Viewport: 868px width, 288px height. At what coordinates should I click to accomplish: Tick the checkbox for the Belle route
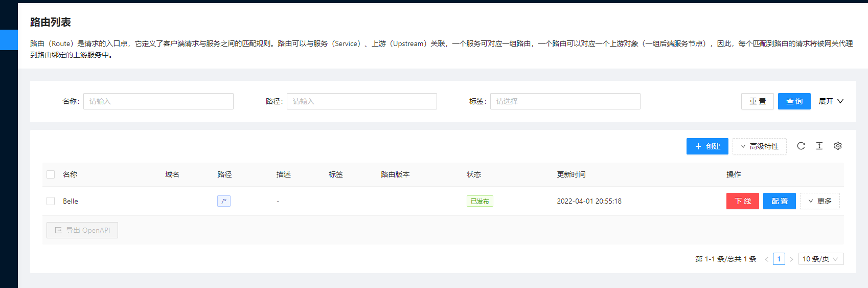pyautogui.click(x=51, y=201)
